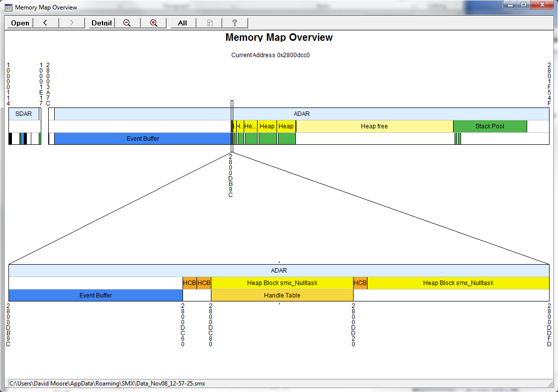This screenshot has height=392, width=558.
Task: Maximize the Memory Map Overview window
Action: tap(524, 5)
